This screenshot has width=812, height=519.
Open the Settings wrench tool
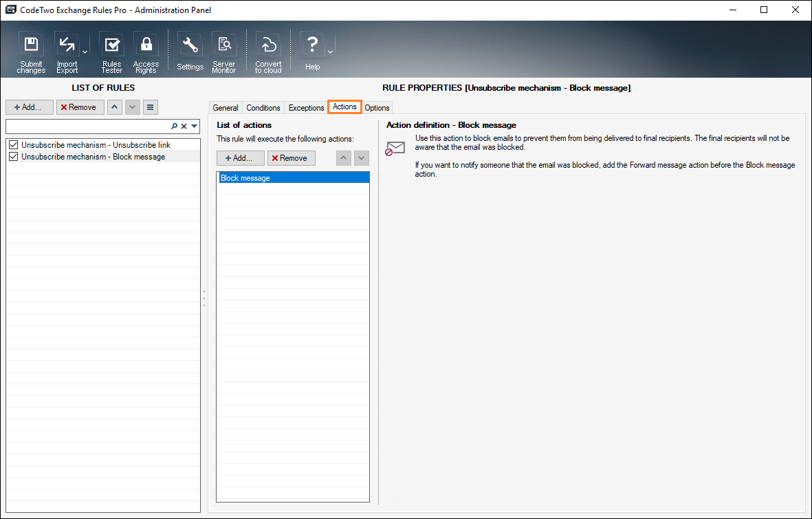tap(190, 52)
